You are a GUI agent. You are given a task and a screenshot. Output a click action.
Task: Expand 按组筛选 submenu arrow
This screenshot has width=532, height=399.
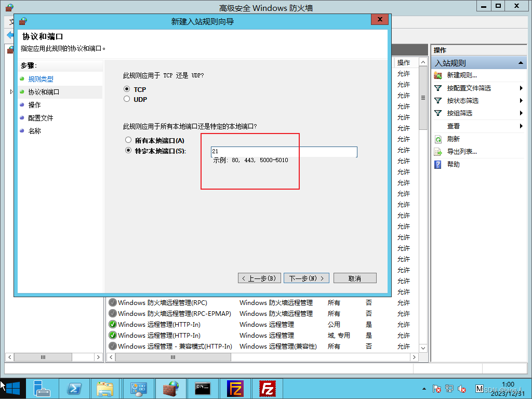[x=521, y=113]
